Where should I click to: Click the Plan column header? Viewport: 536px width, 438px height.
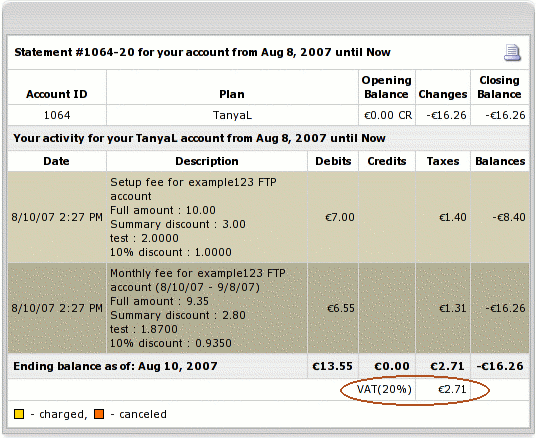(232, 94)
